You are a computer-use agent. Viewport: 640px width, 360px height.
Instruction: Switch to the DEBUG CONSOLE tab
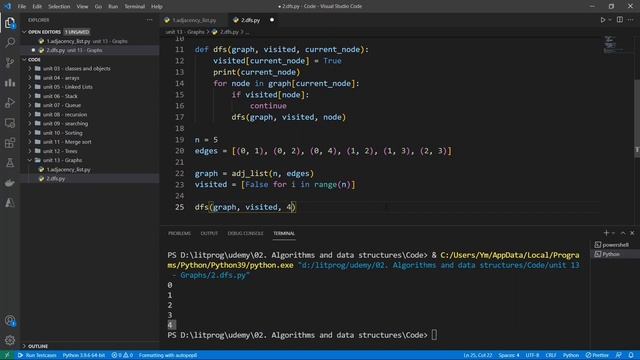(245, 233)
